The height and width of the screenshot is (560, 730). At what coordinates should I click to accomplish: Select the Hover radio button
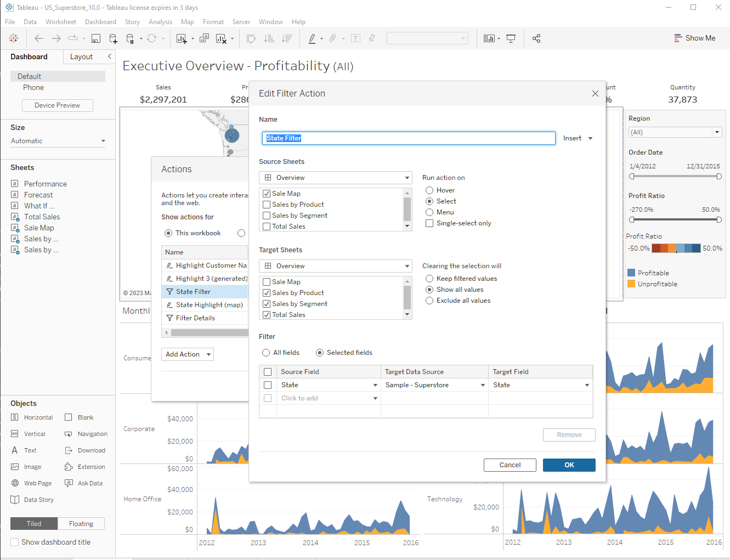click(x=430, y=190)
